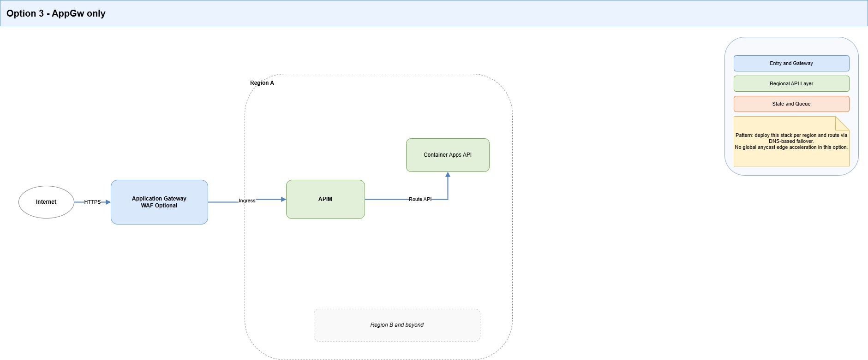Select the arrowhead entering the APIM box

tap(283, 199)
